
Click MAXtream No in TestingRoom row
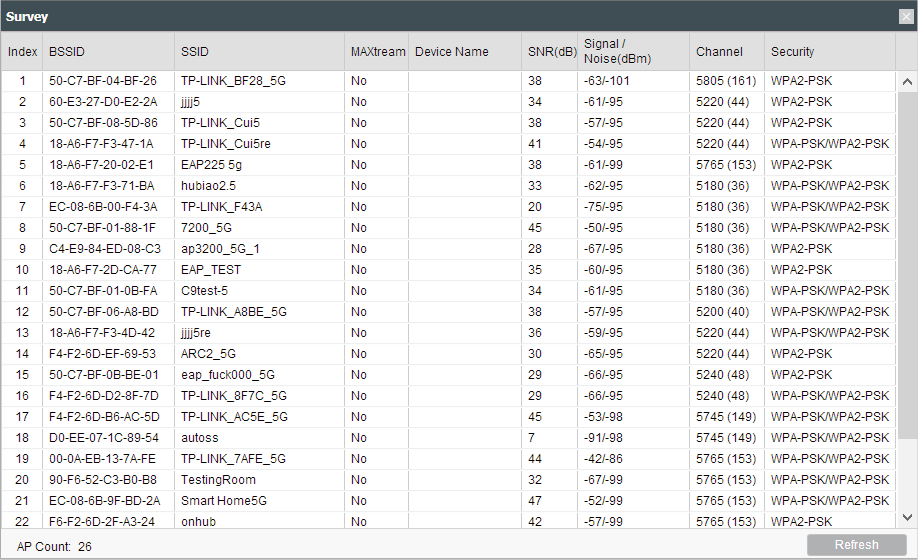pyautogui.click(x=358, y=480)
